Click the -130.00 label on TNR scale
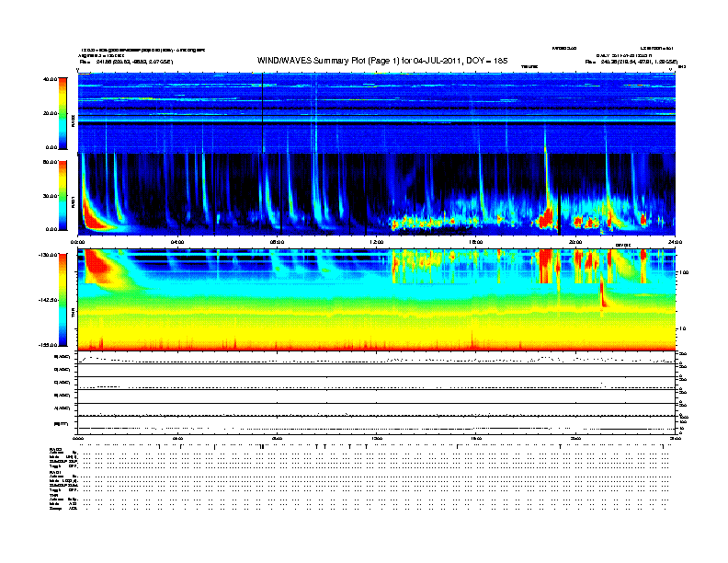 (x=48, y=255)
